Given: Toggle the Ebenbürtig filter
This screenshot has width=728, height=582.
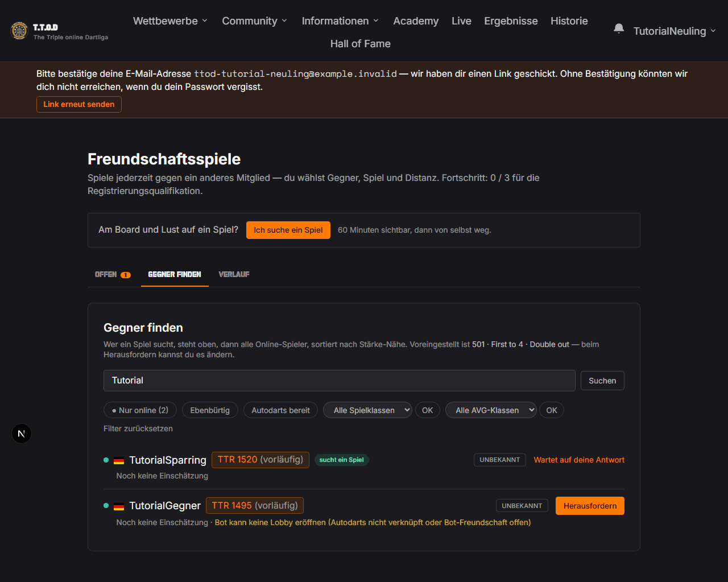Looking at the screenshot, I should click(210, 410).
